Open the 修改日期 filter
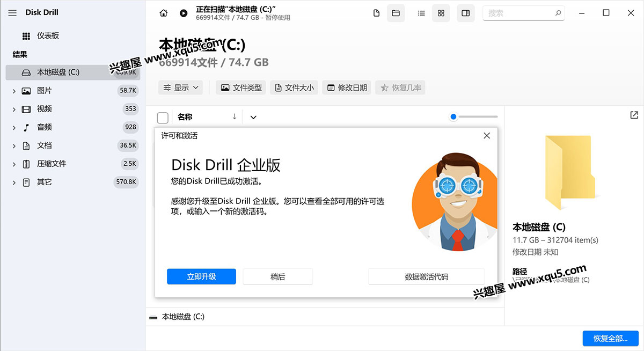The image size is (644, 351). coord(347,87)
